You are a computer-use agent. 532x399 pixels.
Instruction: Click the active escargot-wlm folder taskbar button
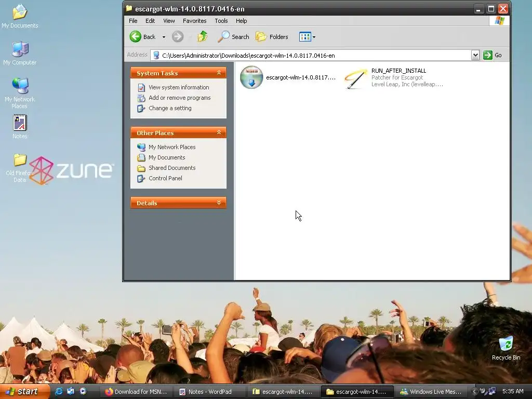click(x=357, y=392)
